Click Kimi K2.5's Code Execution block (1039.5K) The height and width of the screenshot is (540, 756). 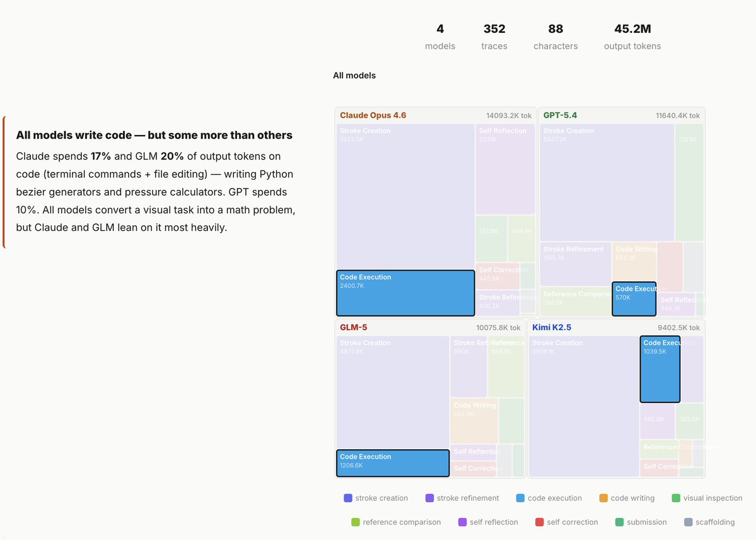(x=660, y=369)
